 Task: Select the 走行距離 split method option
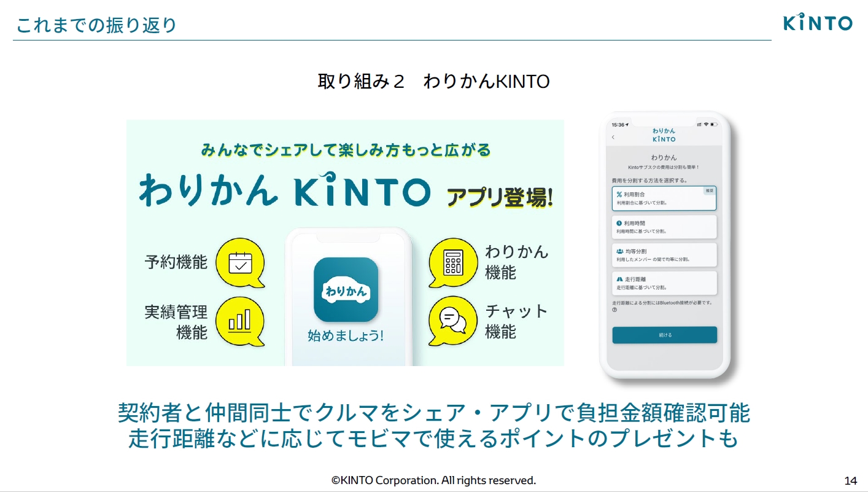pos(664,283)
